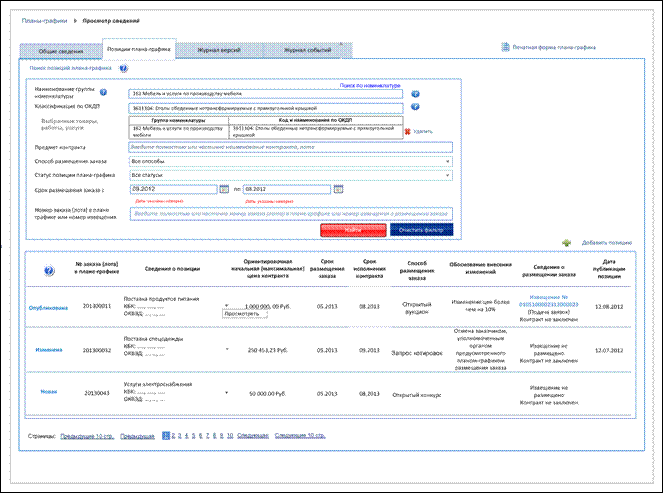Click the Опубликована status text
The height and width of the screenshot is (493, 663).
48,308
